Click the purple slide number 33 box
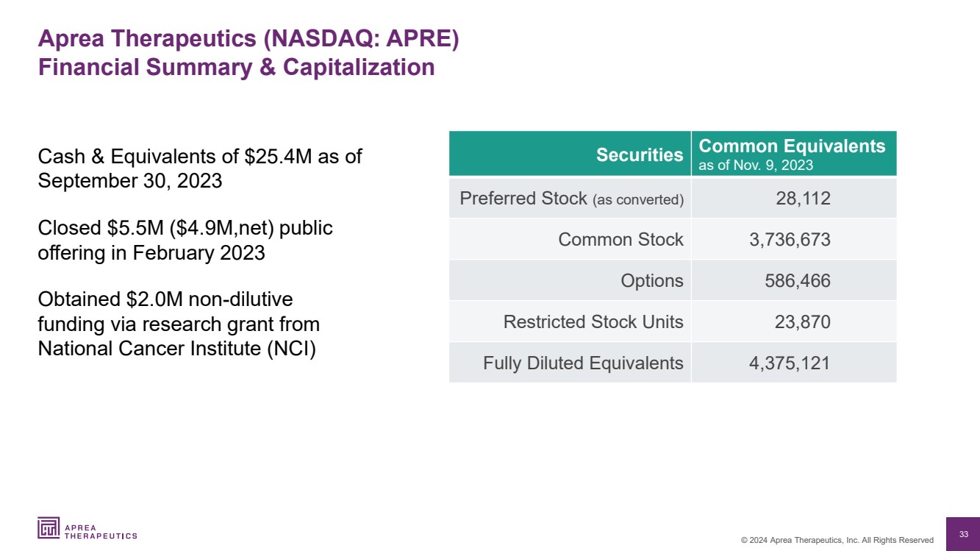This screenshot has width=980, height=551. pyautogui.click(x=963, y=533)
